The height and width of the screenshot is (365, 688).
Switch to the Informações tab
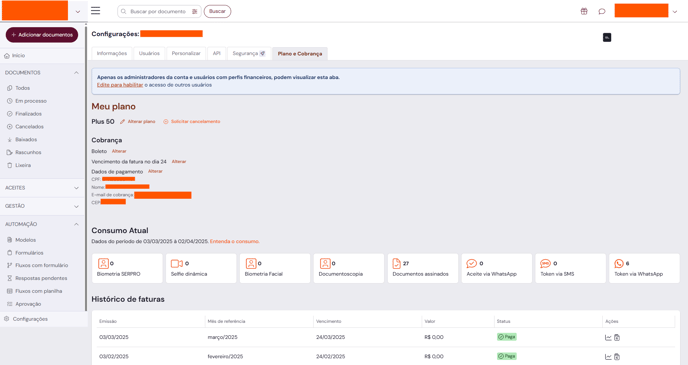[x=111, y=54]
